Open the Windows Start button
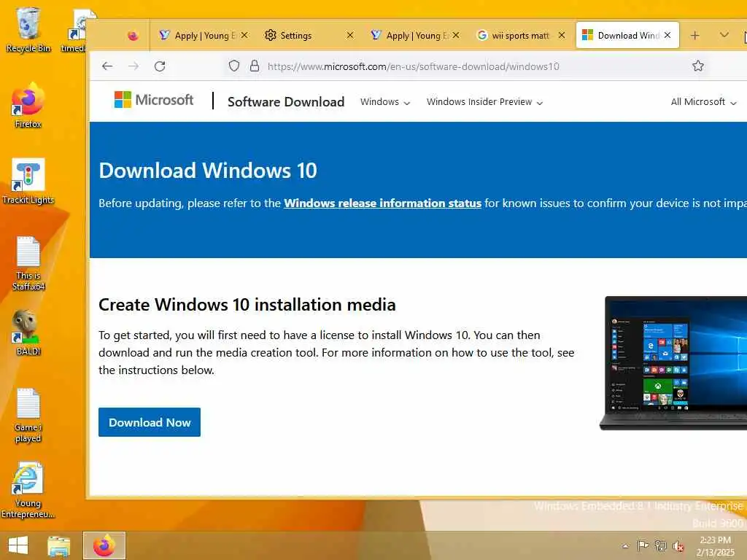The image size is (747, 560). click(x=18, y=545)
